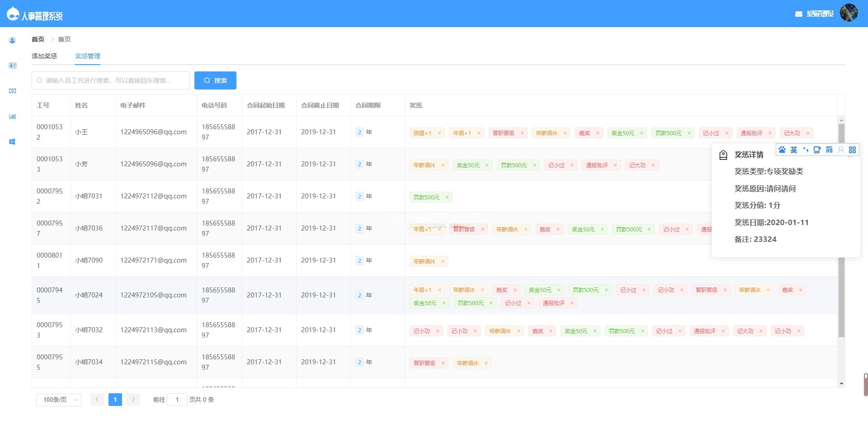Select the person icon in the translate toolbar
Image resolution: width=868 pixels, height=438 pixels.
(841, 150)
